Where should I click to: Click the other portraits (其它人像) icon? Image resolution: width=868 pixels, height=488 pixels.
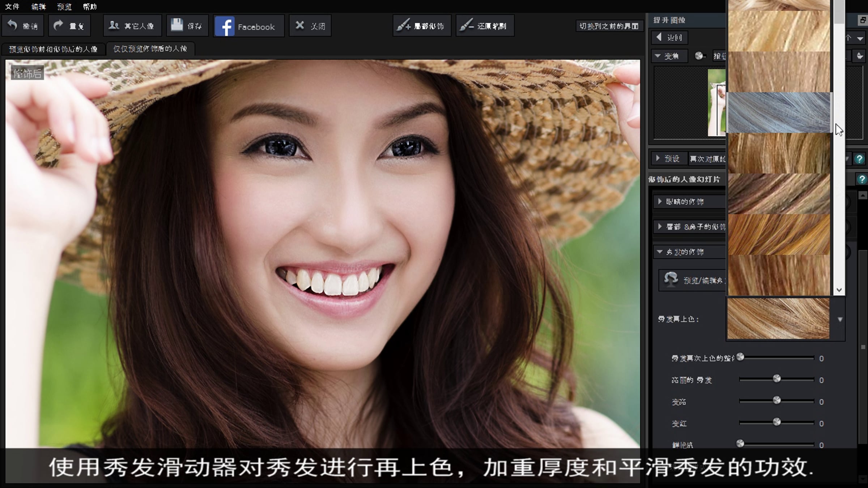[x=114, y=25]
